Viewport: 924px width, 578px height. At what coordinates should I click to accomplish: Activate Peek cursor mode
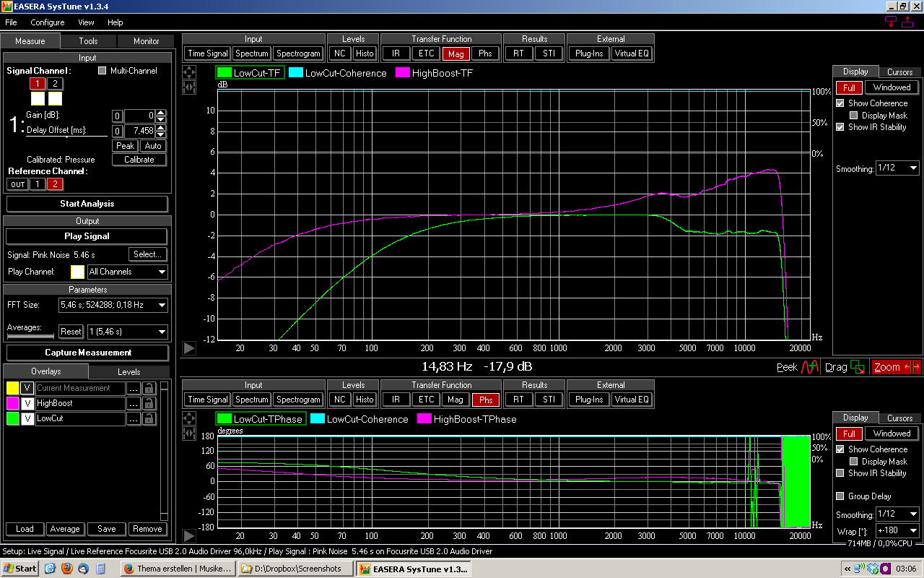[x=798, y=367]
